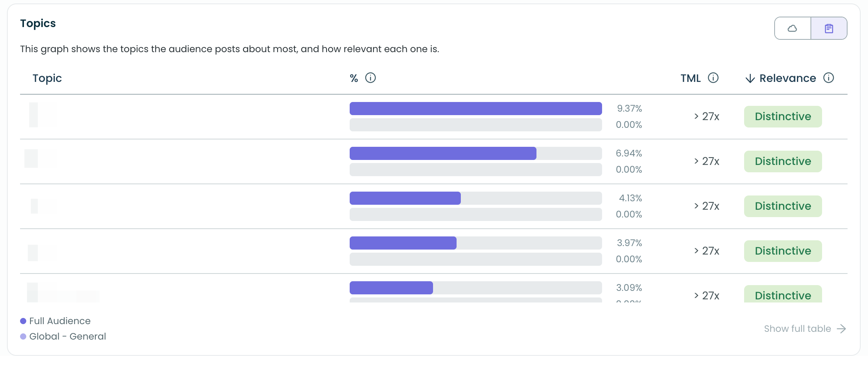Click the TML column header
The height and width of the screenshot is (367, 868).
(x=690, y=78)
